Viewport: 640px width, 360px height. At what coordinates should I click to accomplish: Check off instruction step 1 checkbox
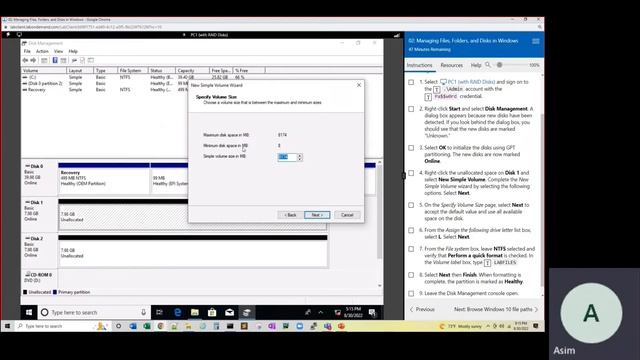point(411,82)
